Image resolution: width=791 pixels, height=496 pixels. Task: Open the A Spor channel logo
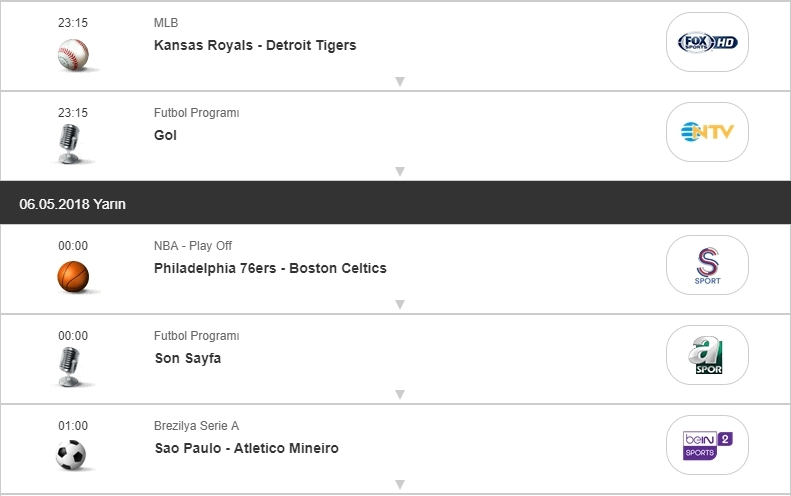click(707, 355)
